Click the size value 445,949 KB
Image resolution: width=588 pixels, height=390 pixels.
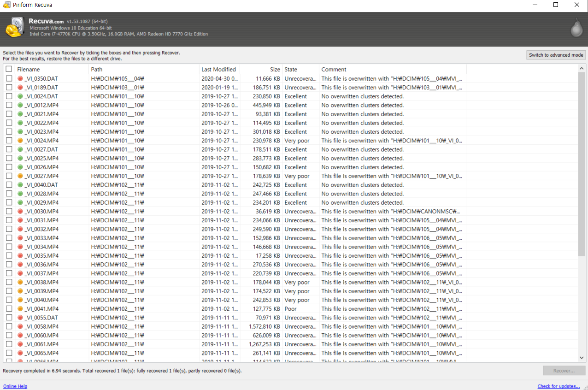266,105
